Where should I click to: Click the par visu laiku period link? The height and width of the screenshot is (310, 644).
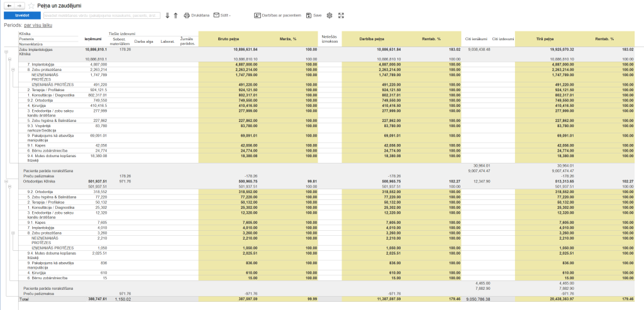[x=39, y=25]
